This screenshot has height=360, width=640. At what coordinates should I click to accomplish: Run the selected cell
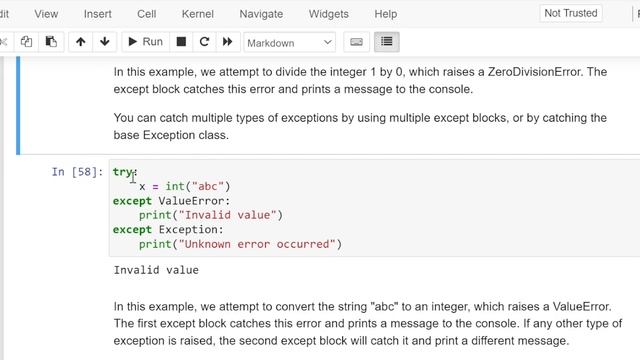[145, 42]
